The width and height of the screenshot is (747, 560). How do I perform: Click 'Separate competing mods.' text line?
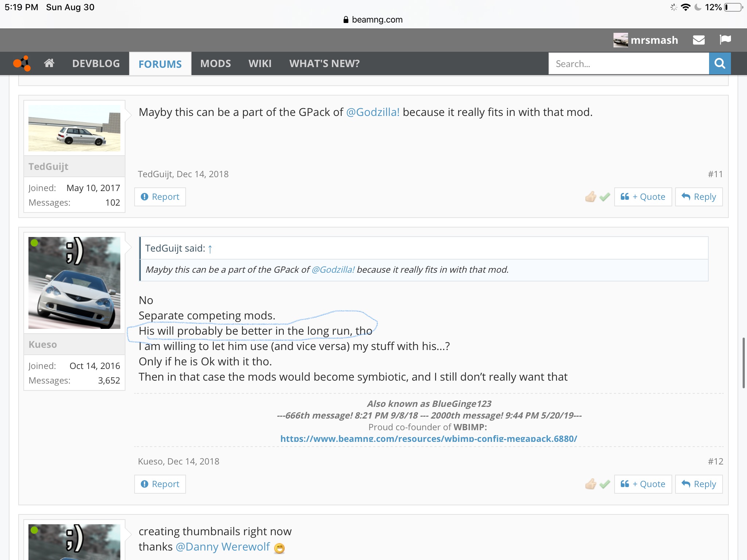click(207, 315)
